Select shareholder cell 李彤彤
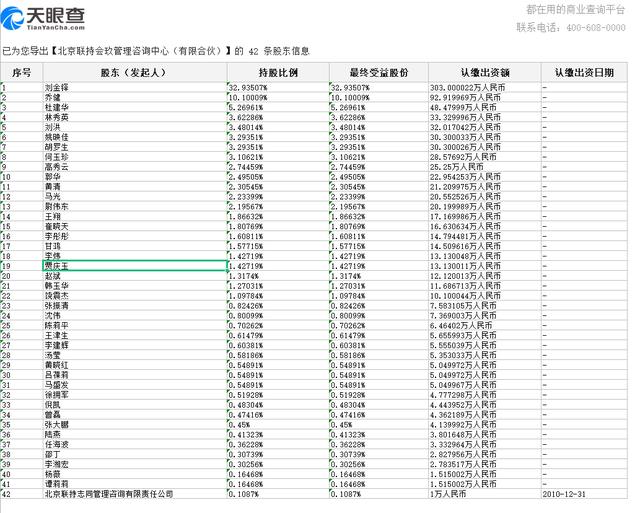 tap(135, 236)
